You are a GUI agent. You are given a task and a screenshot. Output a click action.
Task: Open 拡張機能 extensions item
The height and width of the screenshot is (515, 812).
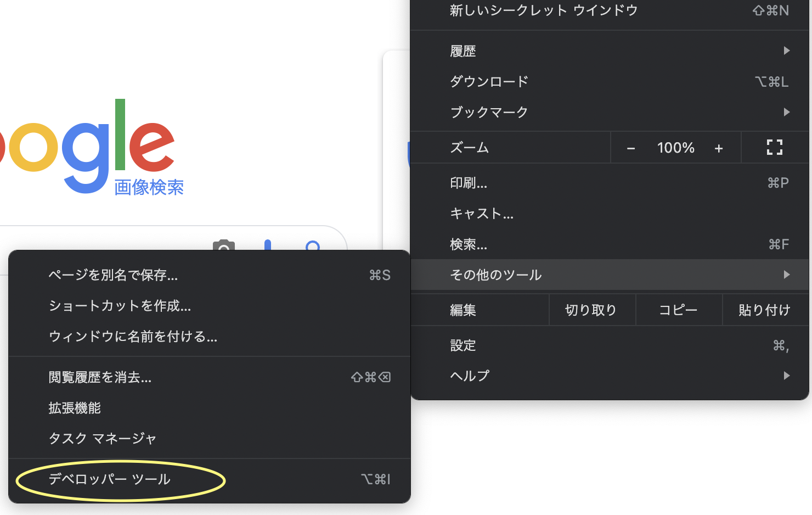(209, 408)
